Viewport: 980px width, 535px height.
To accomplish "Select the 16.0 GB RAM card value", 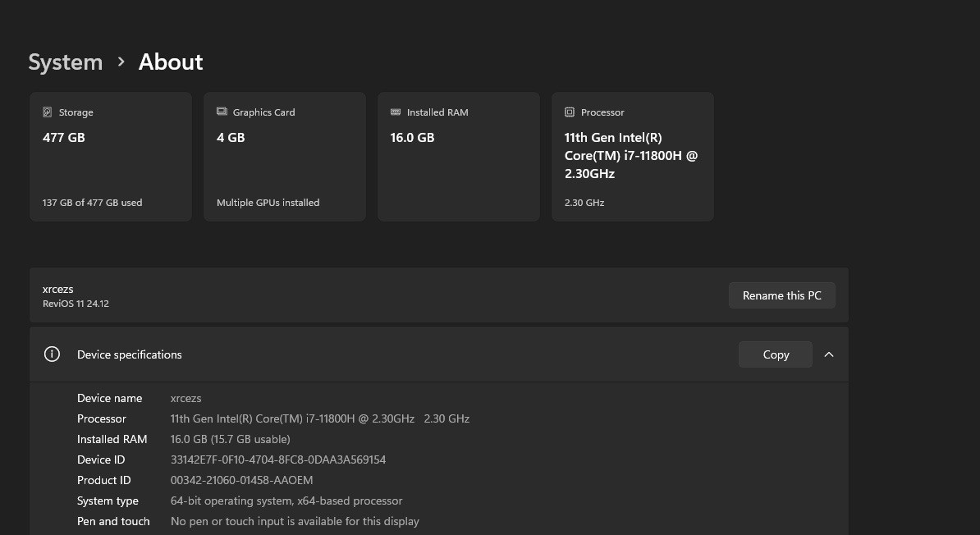I will pos(413,138).
